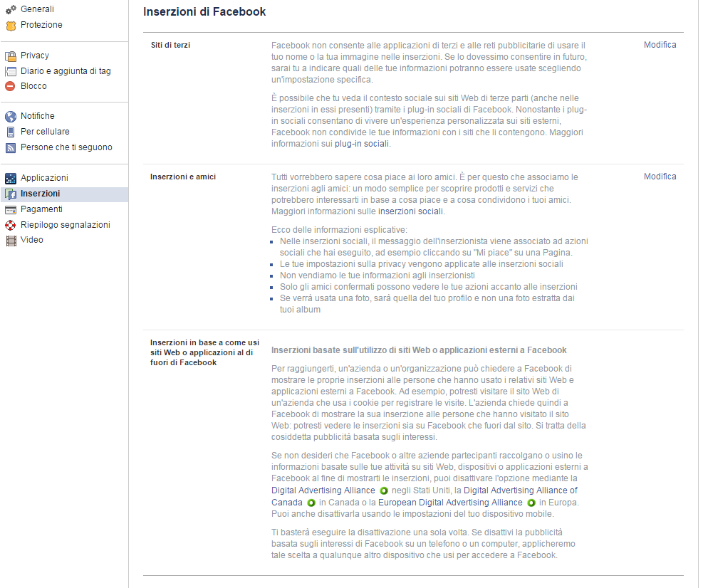Click the Per cellulare phone icon

[11, 132]
